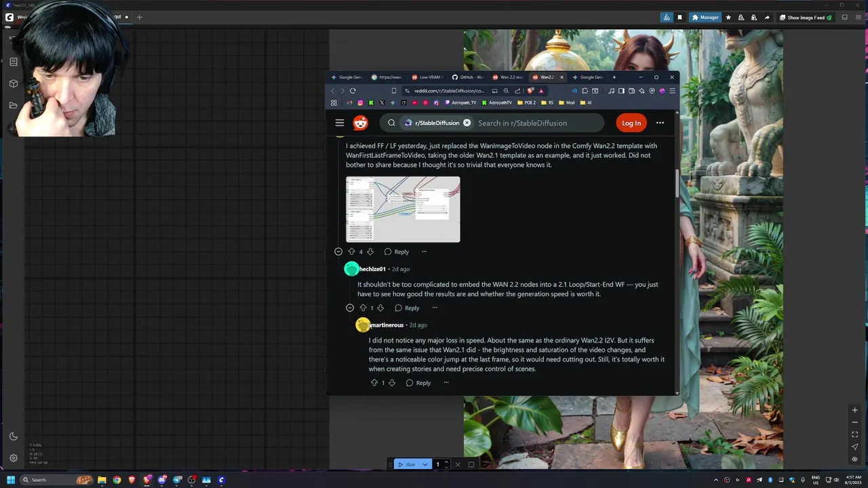Reply to hechize01's comment
Image resolution: width=868 pixels, height=488 pixels.
click(x=407, y=308)
